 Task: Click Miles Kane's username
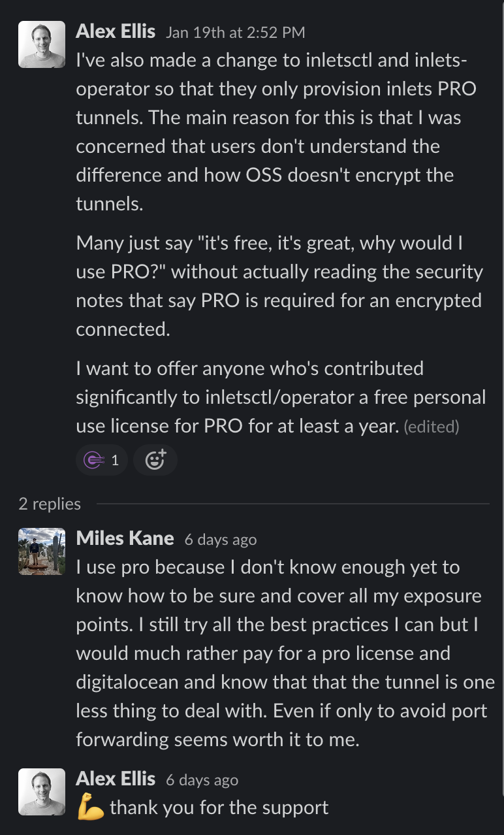point(125,538)
